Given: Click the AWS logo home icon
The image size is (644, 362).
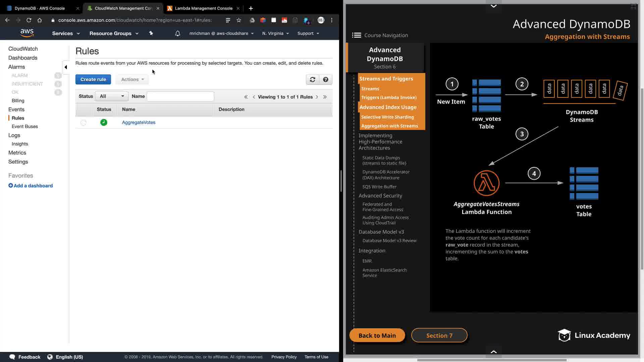Looking at the screenshot, I should point(27,33).
